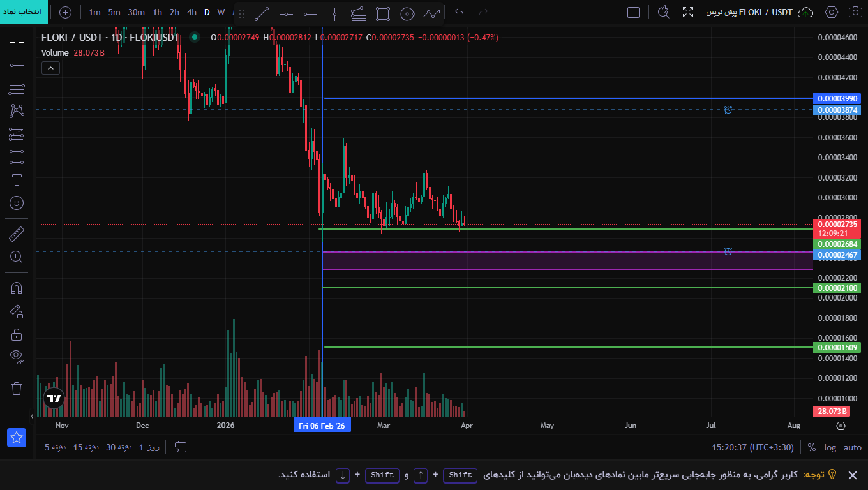Open the geometric shapes tool
Image resolution: width=868 pixels, height=490 pixels.
pos(17,157)
